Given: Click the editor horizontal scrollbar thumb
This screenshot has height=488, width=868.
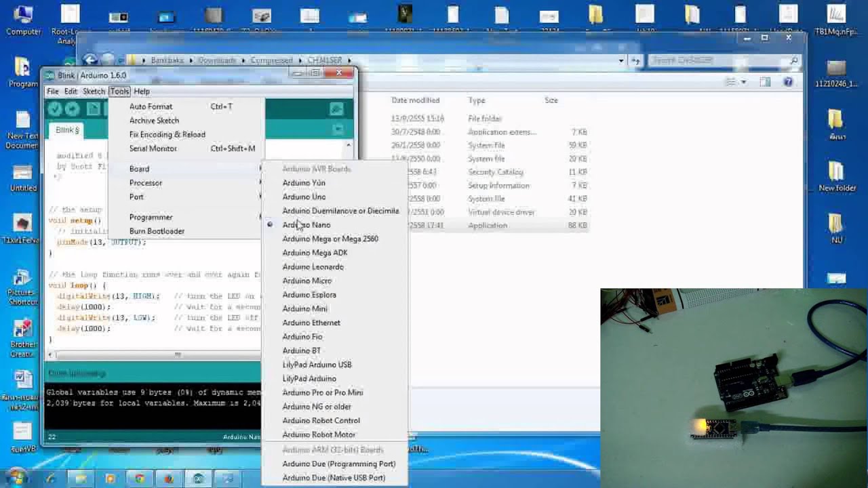Looking at the screenshot, I should [178, 354].
